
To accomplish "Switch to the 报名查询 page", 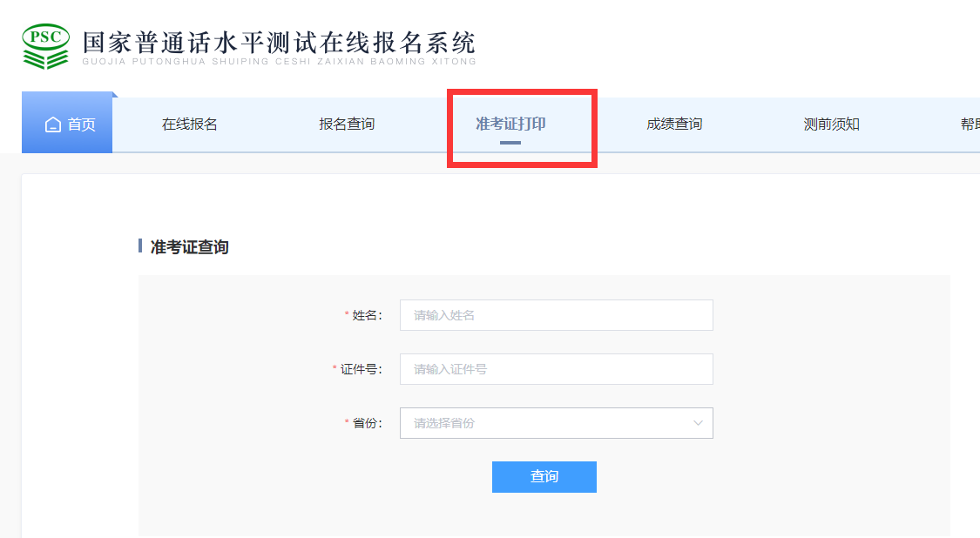I will (x=347, y=124).
